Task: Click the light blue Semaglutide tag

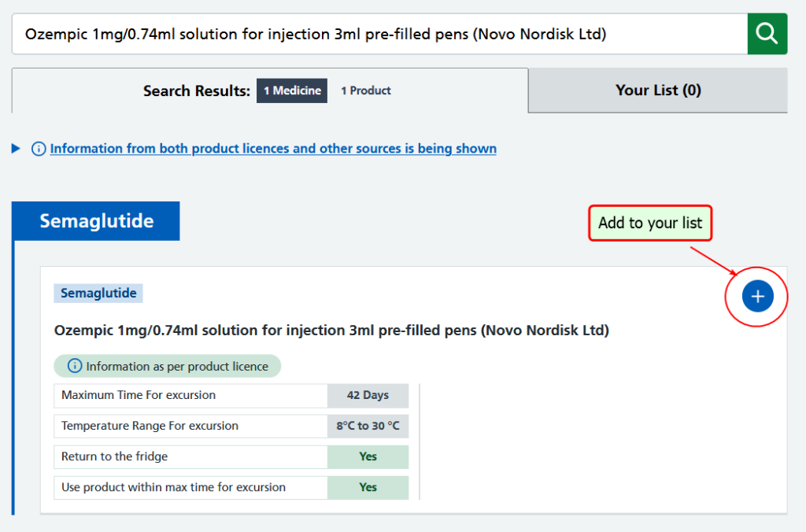Action: click(x=98, y=293)
